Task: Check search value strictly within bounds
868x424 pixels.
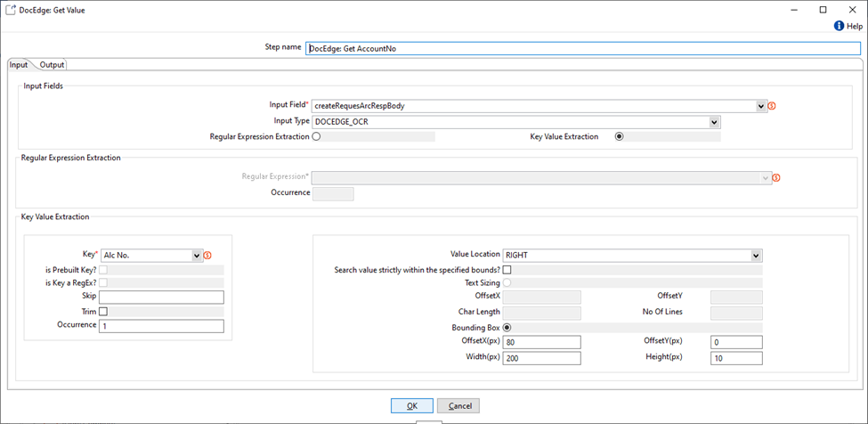Action: (507, 270)
